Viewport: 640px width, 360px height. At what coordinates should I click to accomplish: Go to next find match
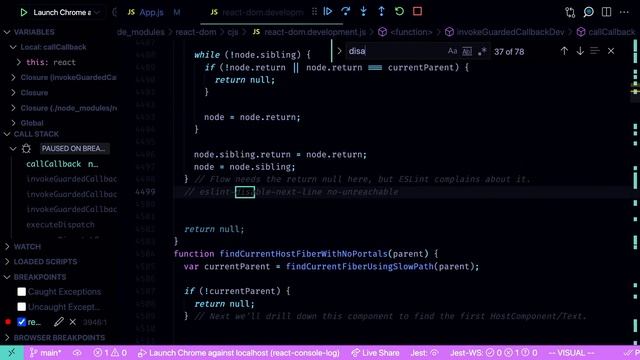pos(580,51)
